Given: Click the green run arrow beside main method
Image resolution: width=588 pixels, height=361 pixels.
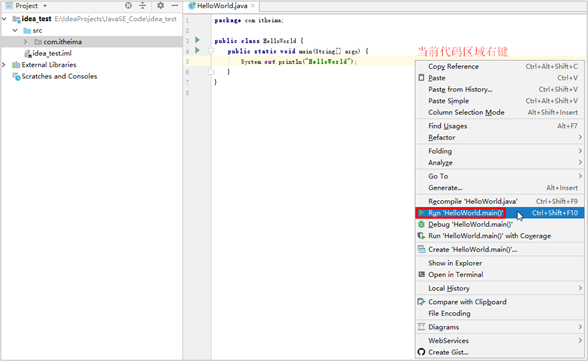Looking at the screenshot, I should tap(197, 50).
